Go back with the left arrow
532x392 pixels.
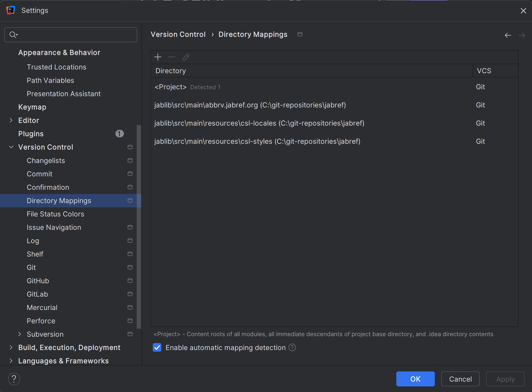508,35
